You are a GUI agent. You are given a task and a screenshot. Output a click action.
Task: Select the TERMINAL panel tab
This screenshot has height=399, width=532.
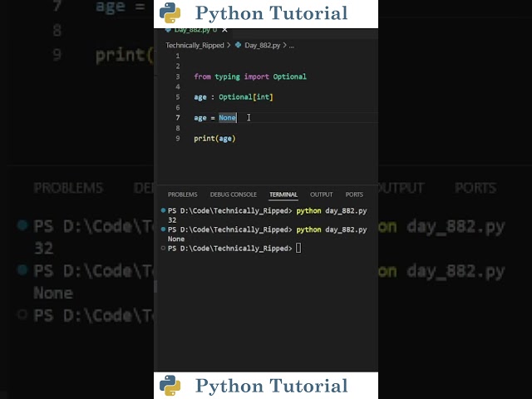tap(283, 195)
